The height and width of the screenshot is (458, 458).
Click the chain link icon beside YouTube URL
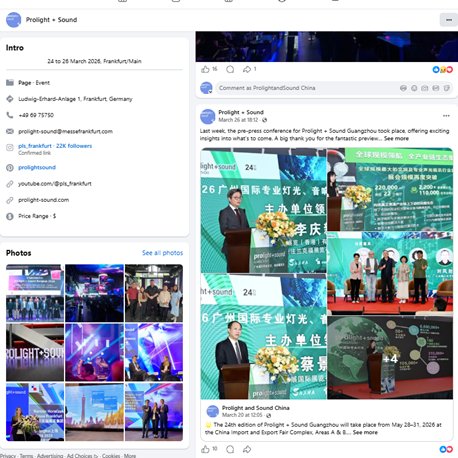tap(10, 184)
